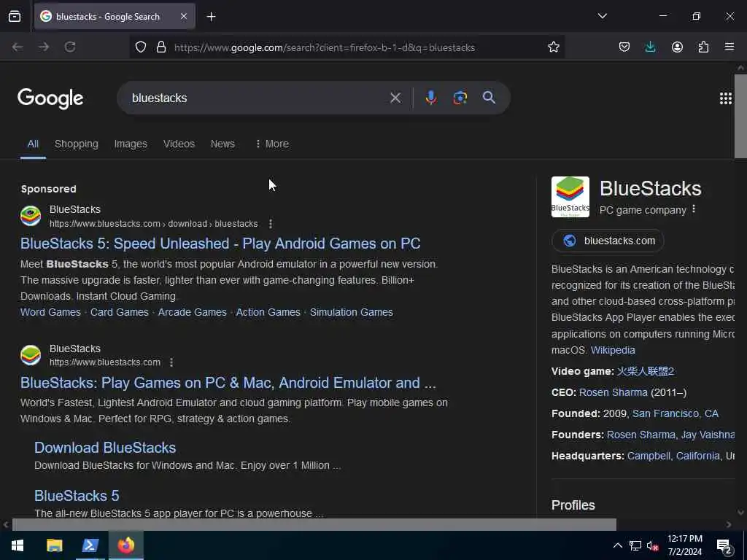Viewport: 747px width, 560px height.
Task: Click the horizontal scrollbar thumb
Action: click(x=314, y=524)
